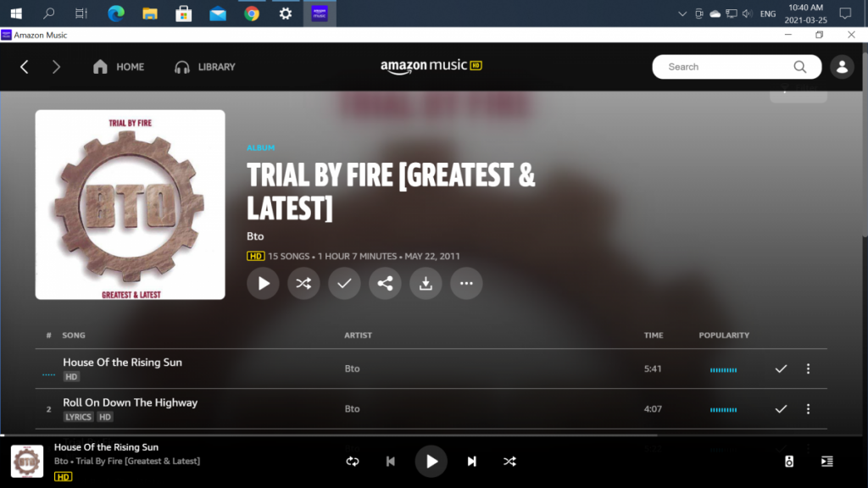Open File Explorer from the taskbar
868x488 pixels.
150,14
